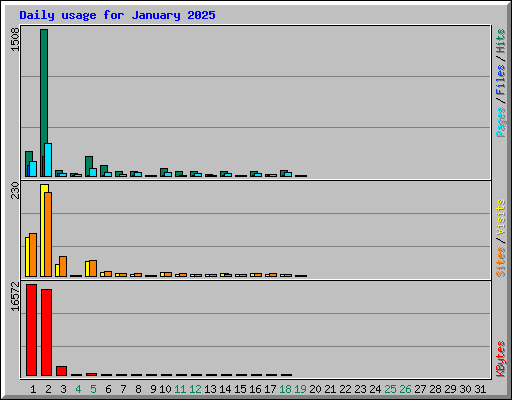Click the chart title Daily usage for January 2025
Image resolution: width=512 pixels, height=400 pixels.
pyautogui.click(x=117, y=15)
